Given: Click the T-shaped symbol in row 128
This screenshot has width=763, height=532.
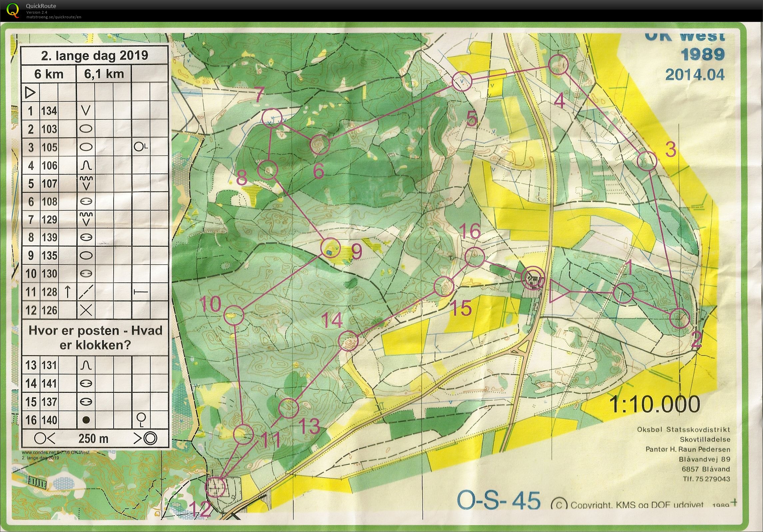Looking at the screenshot, I should coord(141,292).
